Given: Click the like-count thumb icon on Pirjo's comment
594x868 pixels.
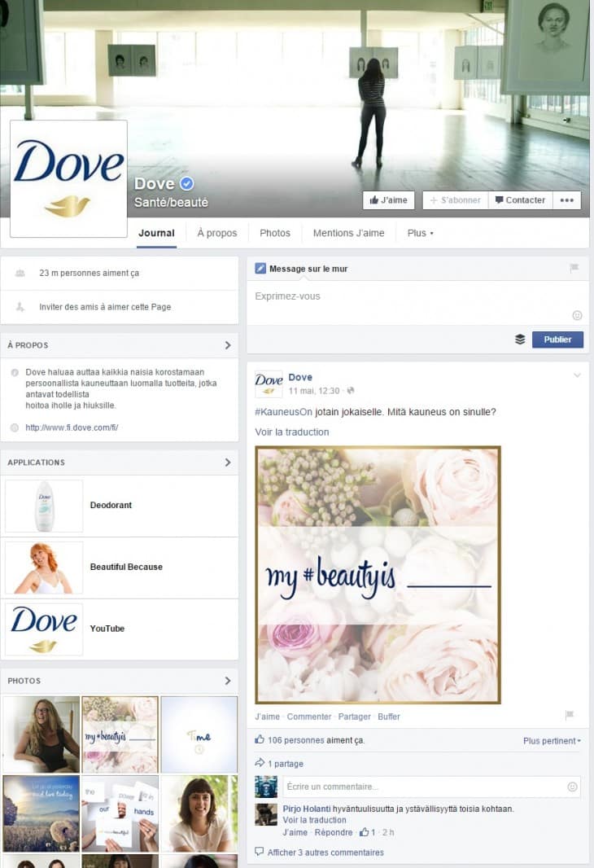Looking at the screenshot, I should coord(364,831).
